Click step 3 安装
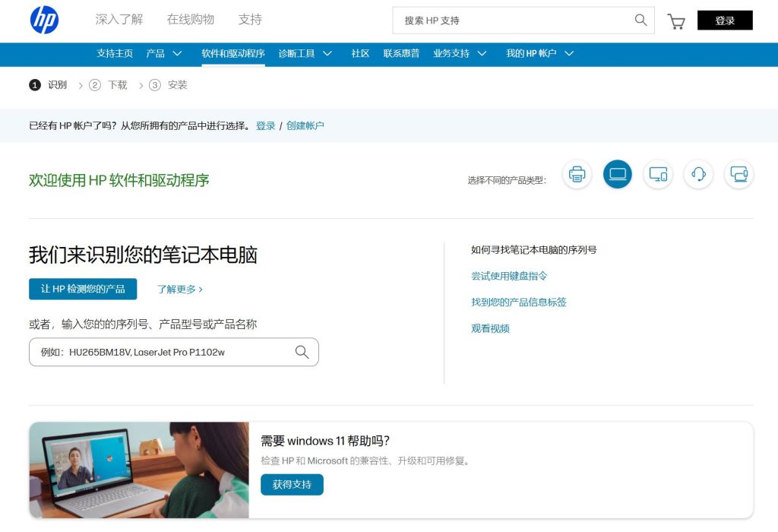778x532 pixels. point(168,85)
